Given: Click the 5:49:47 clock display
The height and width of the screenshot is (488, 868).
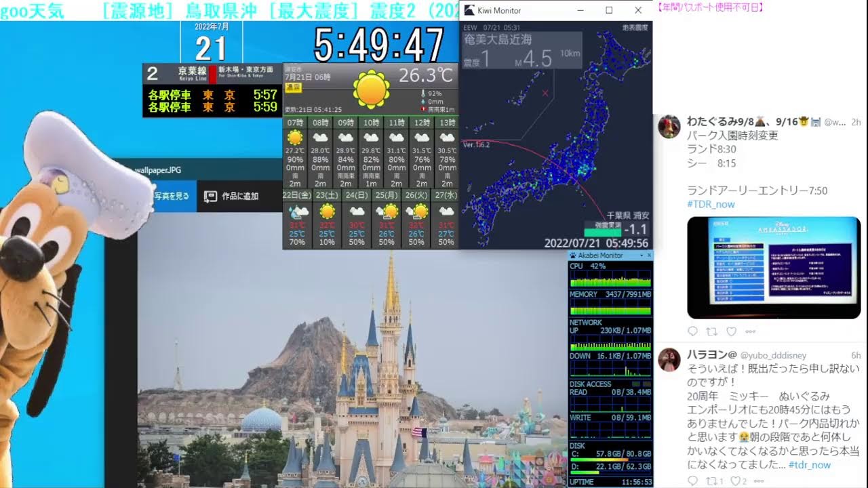Looking at the screenshot, I should click(x=379, y=45).
